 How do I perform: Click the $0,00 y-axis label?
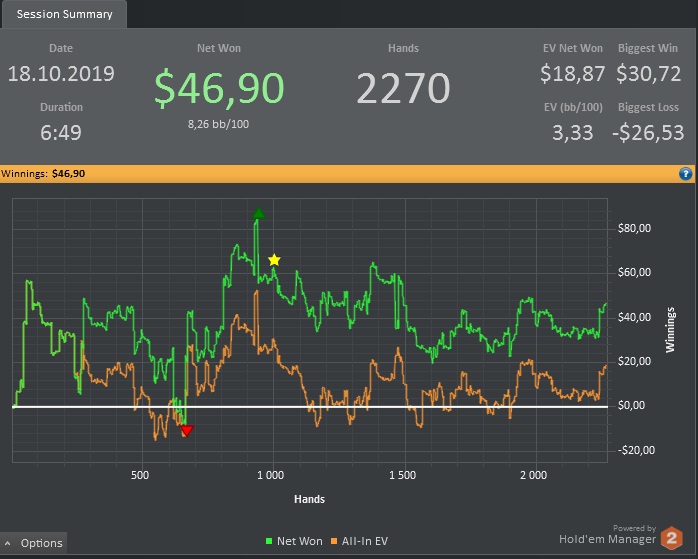click(631, 405)
